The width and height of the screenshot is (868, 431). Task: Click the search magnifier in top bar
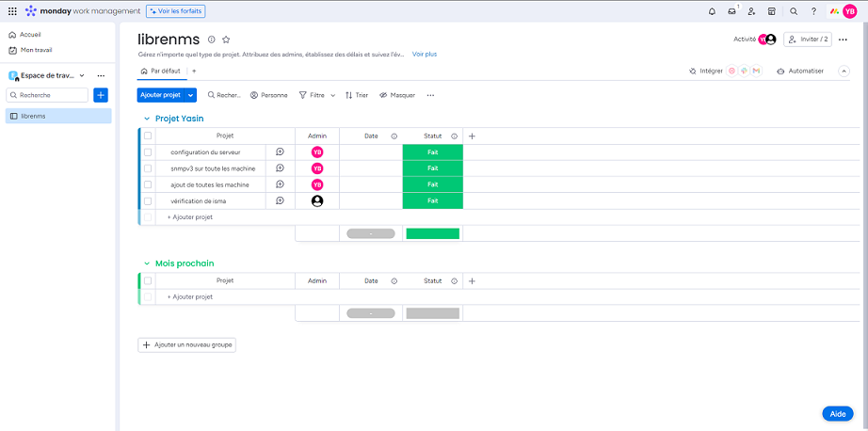coord(793,11)
